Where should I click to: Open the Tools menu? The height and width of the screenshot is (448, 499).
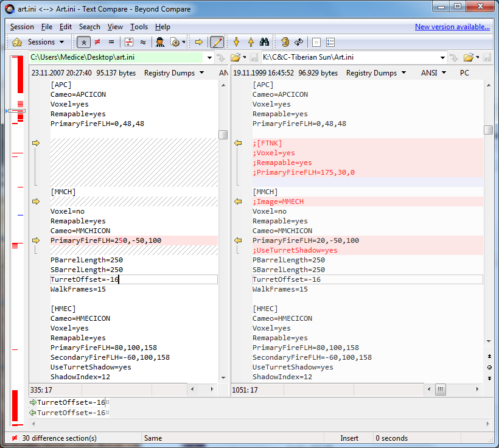pos(139,27)
